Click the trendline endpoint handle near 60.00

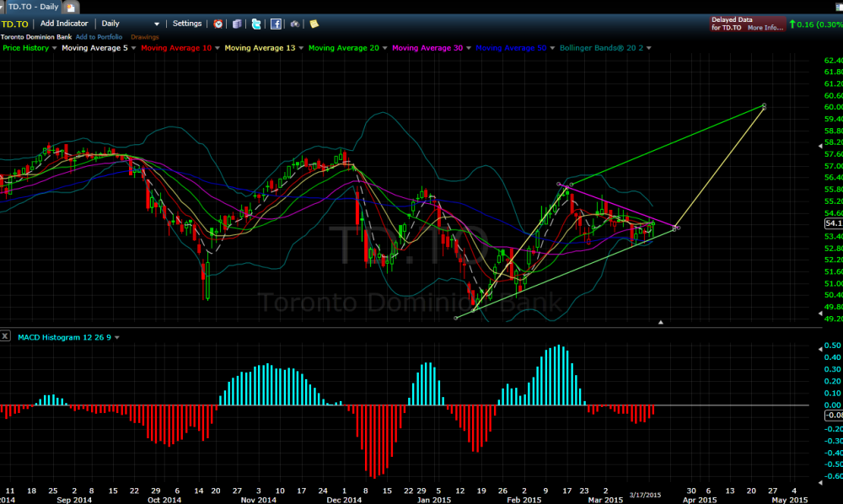pos(764,105)
